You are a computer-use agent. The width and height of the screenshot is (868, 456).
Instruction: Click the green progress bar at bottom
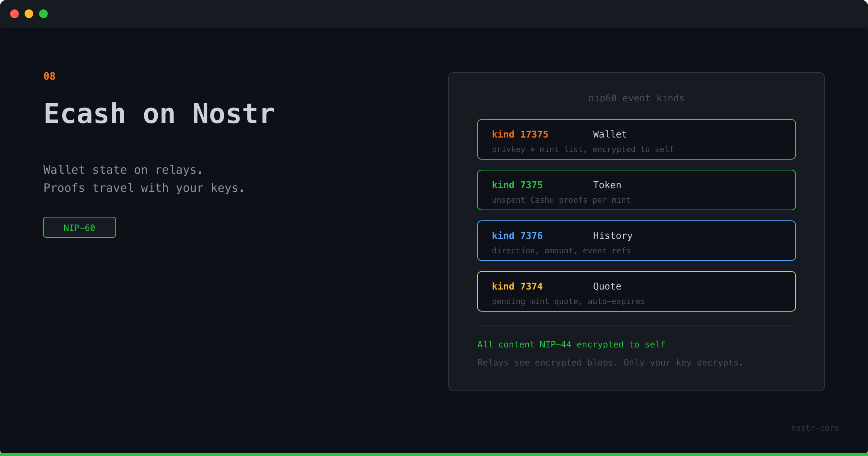click(434, 454)
